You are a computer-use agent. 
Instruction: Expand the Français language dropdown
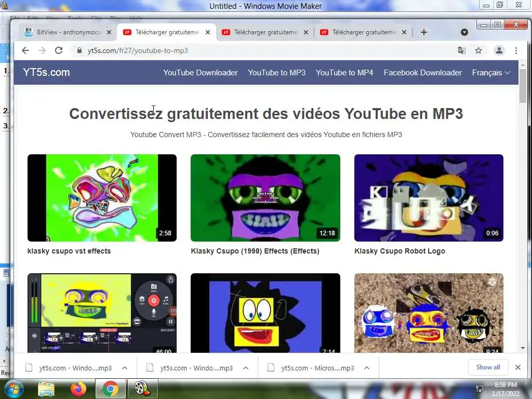pyautogui.click(x=491, y=73)
